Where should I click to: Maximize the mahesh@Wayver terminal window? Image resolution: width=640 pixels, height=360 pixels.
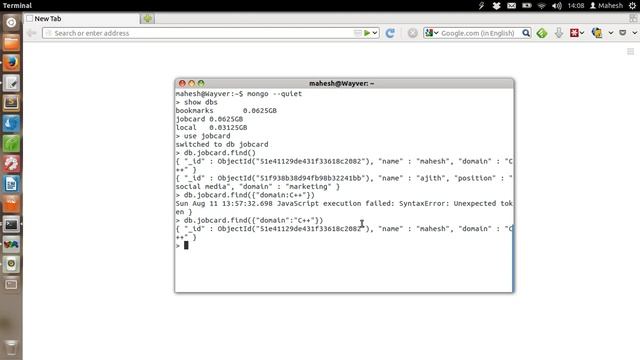201,83
